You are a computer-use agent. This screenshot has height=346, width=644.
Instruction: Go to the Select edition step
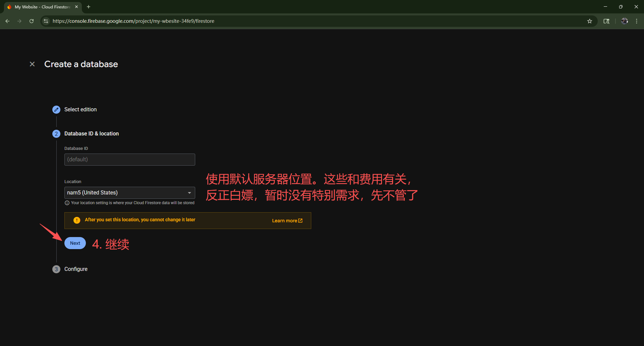(80, 110)
